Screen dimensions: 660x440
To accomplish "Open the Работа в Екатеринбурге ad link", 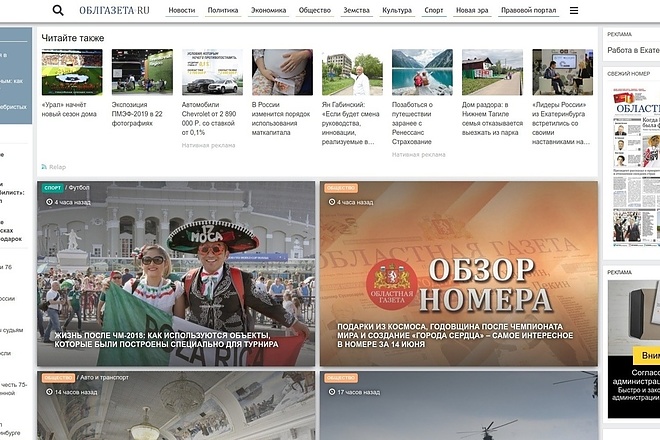I will click(x=633, y=50).
